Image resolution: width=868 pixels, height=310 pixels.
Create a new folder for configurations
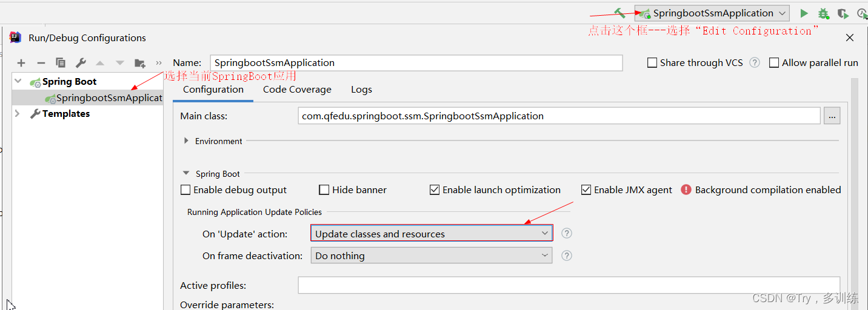click(x=140, y=63)
